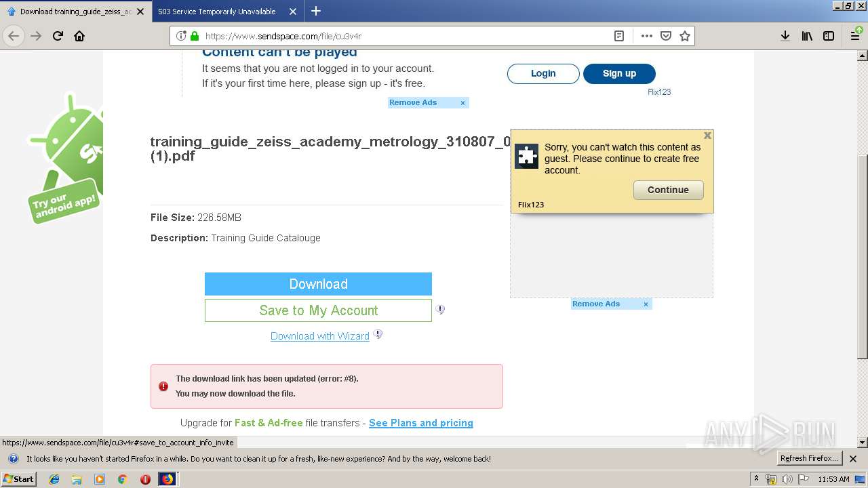Open File Explorer folder in taskbar
Screen dimensions: 868x488
pos(77,479)
